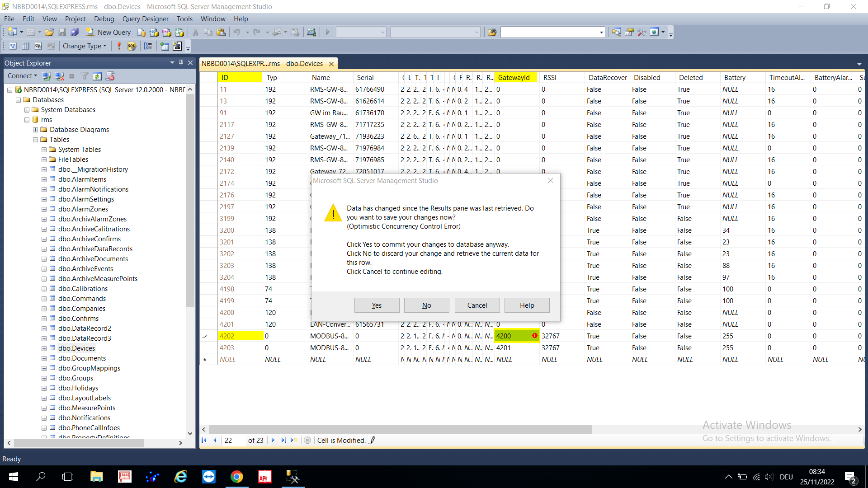Image resolution: width=868 pixels, height=488 pixels.
Task: Click the Analysis Services MDX Query icon
Action: (154, 32)
